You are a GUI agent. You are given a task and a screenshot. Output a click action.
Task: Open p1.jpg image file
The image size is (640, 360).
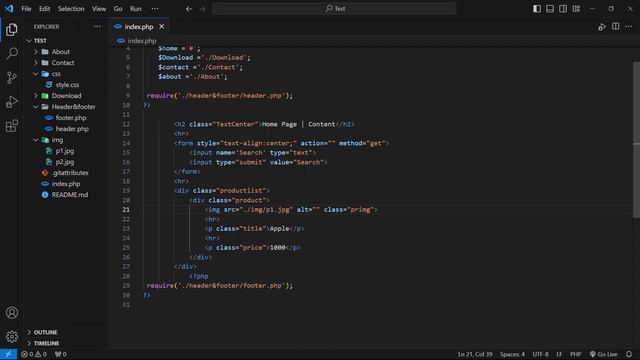click(x=65, y=151)
